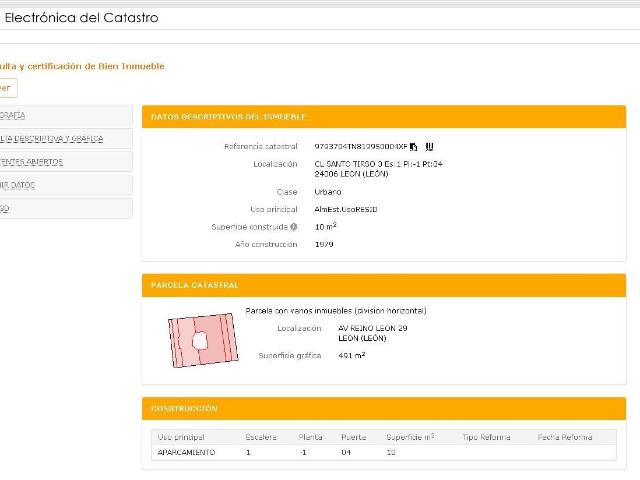Click the 'Puerta' column header

pos(353,437)
